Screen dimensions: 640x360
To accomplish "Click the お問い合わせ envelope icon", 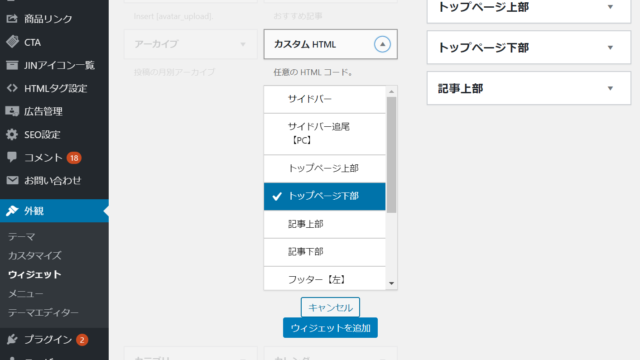I will point(12,180).
